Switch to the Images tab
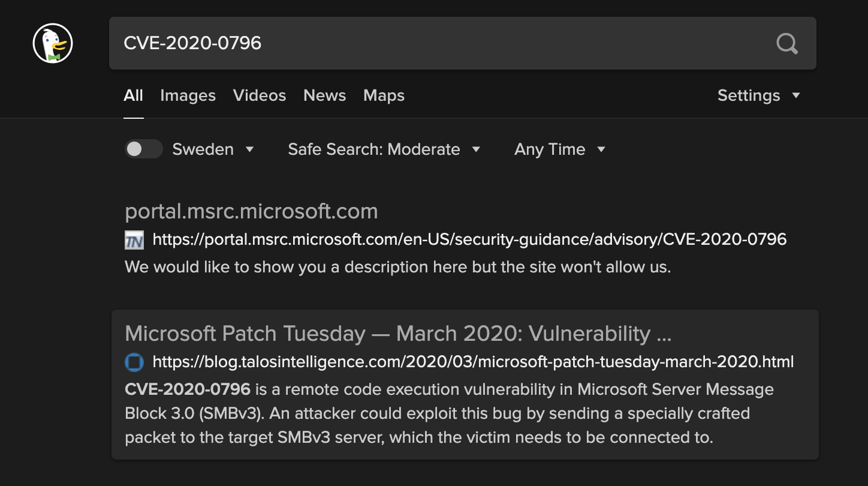The height and width of the screenshot is (486, 868). 188,95
